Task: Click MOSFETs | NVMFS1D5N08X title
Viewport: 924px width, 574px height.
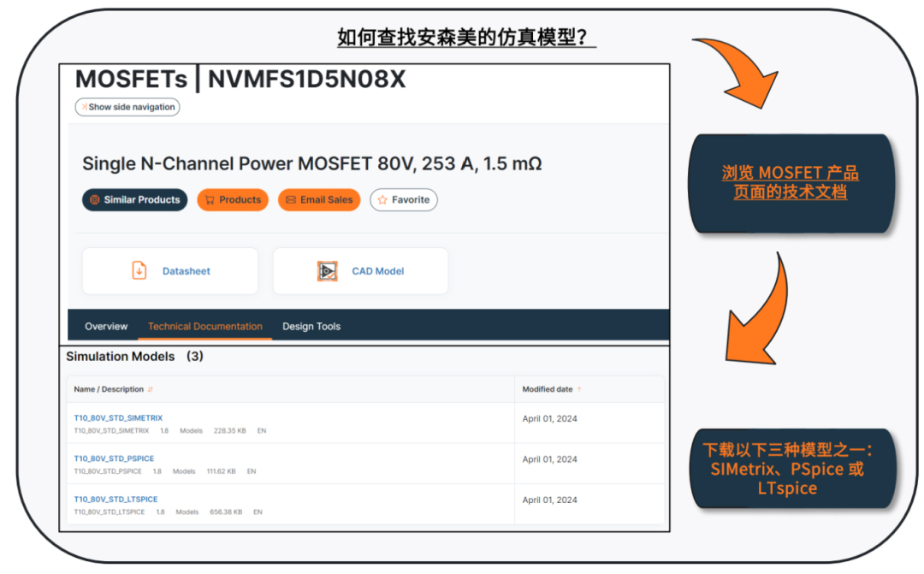Action: (240, 79)
